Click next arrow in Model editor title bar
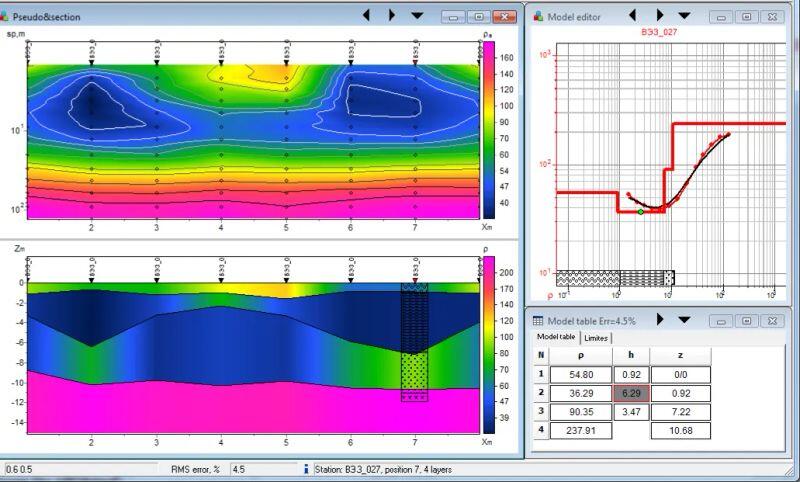 (659, 16)
